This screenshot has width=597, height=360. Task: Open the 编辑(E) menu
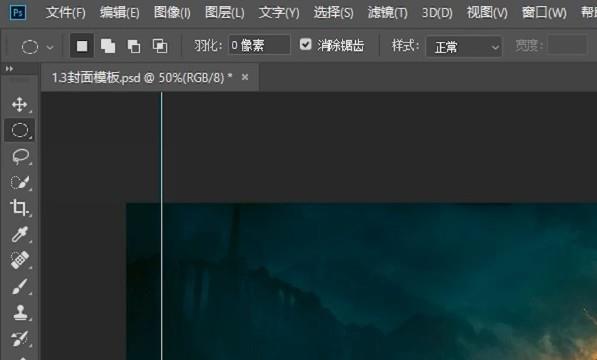pyautogui.click(x=120, y=13)
